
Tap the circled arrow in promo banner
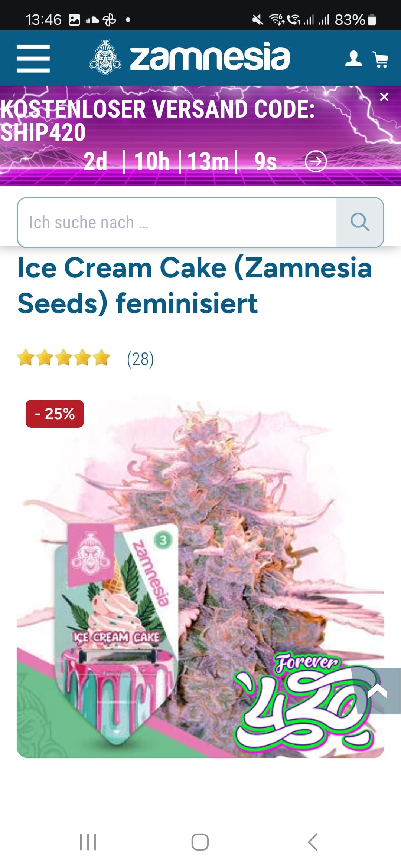point(316,161)
